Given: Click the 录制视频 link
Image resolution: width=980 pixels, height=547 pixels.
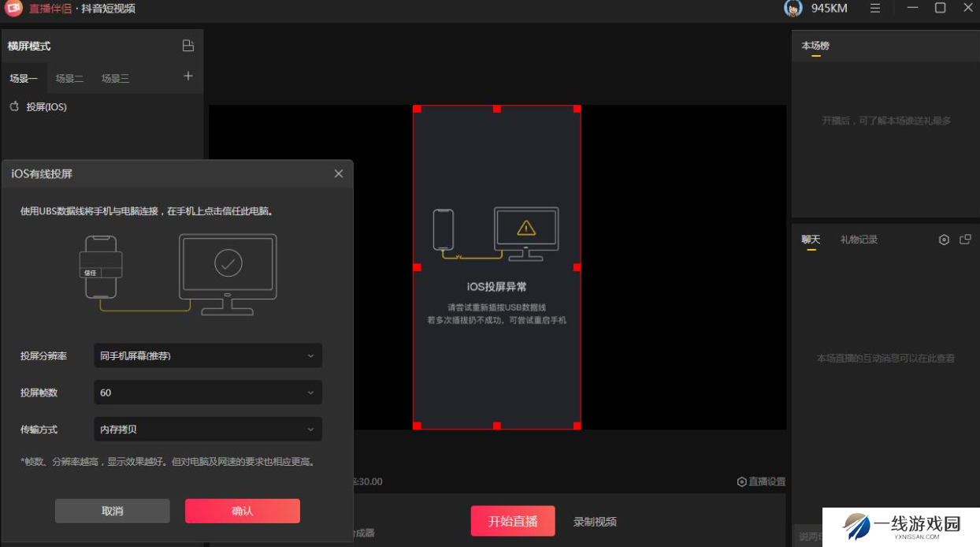Looking at the screenshot, I should pyautogui.click(x=595, y=522).
